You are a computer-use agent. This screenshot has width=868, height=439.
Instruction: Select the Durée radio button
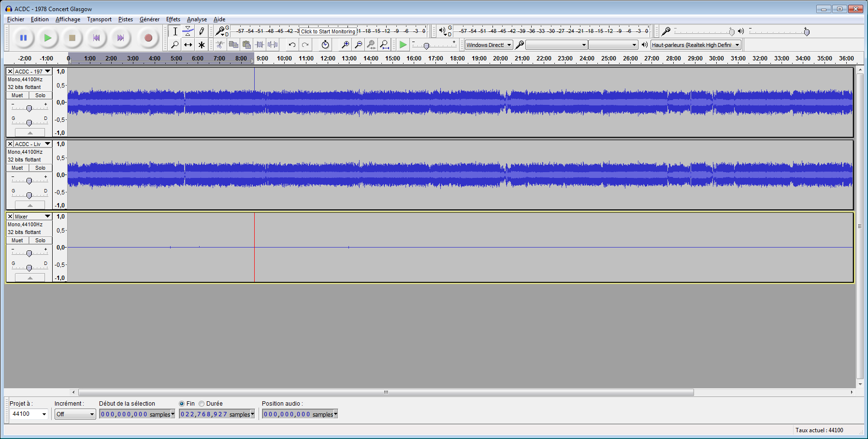tap(202, 404)
